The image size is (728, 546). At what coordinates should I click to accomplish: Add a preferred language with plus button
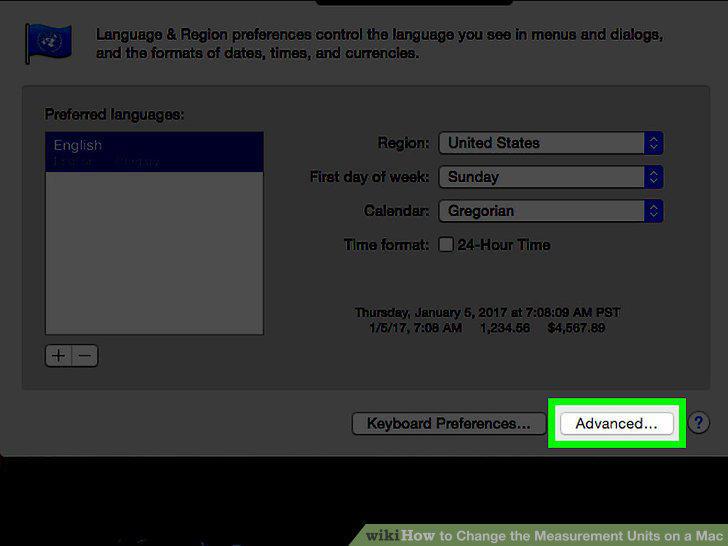(x=58, y=356)
